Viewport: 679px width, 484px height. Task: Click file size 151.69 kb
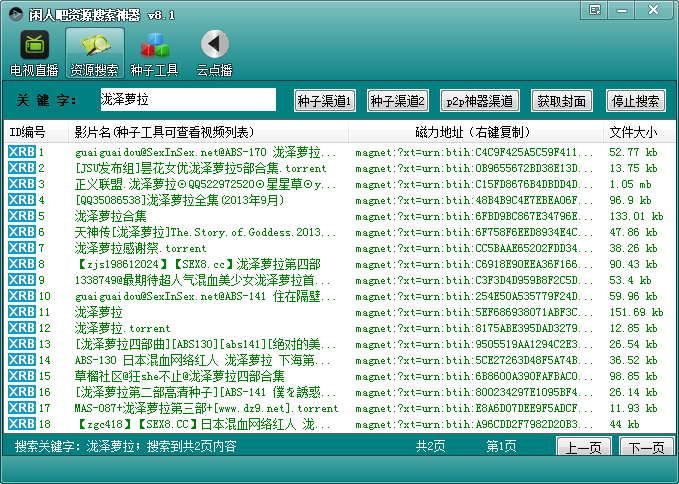(637, 312)
